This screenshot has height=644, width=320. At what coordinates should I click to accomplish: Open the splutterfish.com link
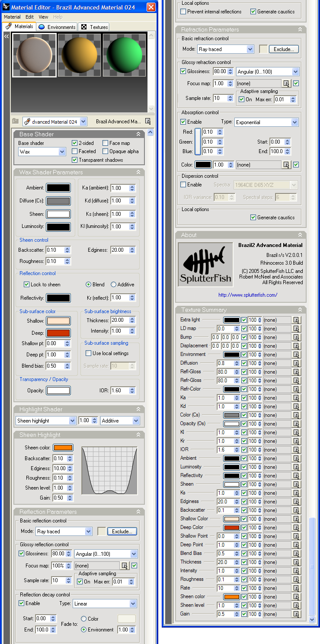[248, 295]
